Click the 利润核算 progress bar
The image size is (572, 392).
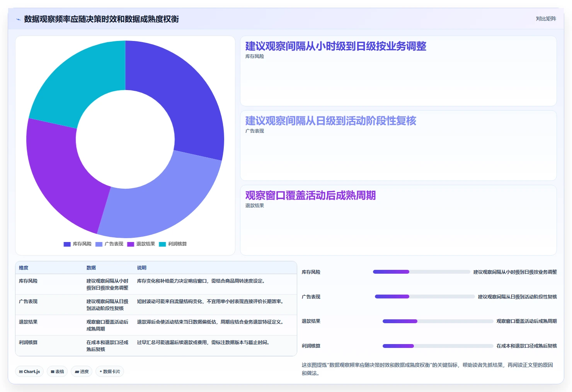[x=438, y=346]
